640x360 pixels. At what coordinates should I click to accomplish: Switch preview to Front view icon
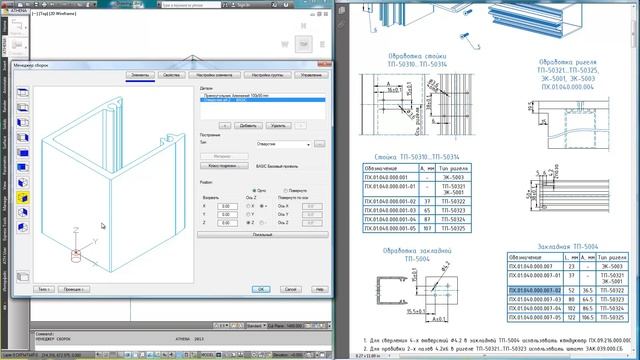click(23, 153)
